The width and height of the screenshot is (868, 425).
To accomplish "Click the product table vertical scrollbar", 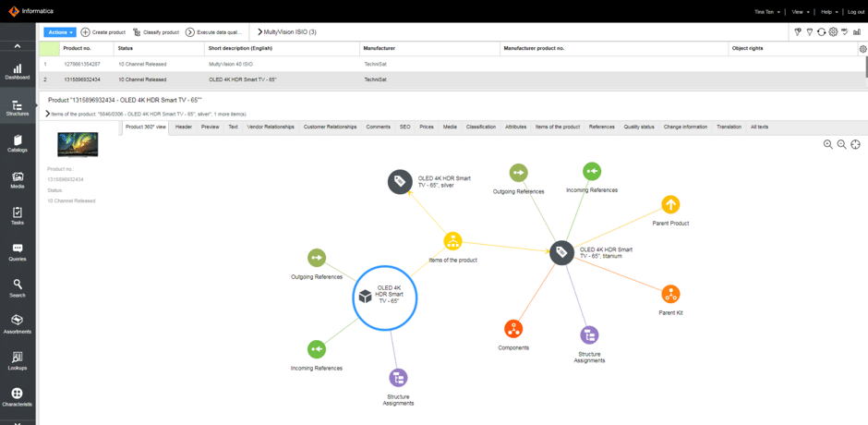I will point(866,66).
